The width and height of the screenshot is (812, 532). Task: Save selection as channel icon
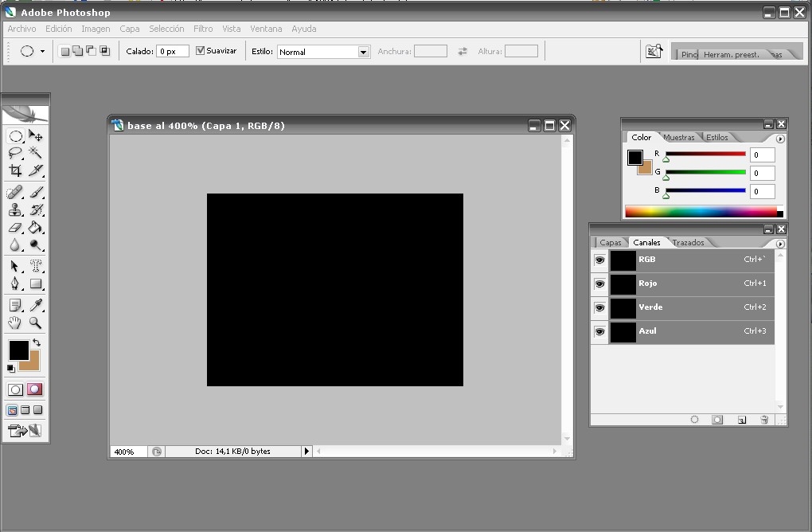(717, 420)
